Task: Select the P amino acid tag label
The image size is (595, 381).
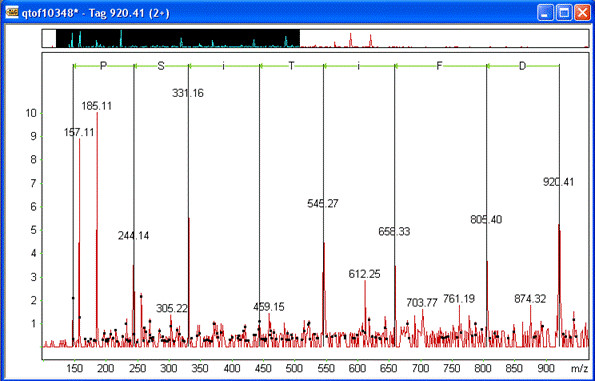Action: click(103, 66)
